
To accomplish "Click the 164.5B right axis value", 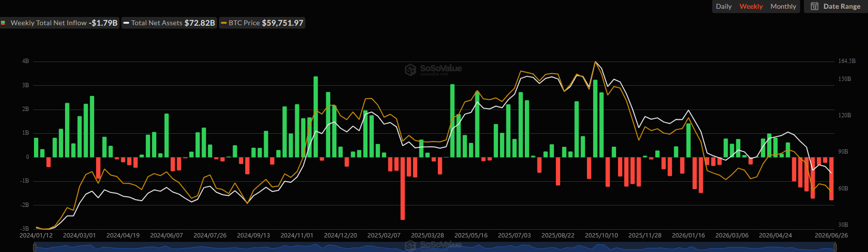I will 847,61.
